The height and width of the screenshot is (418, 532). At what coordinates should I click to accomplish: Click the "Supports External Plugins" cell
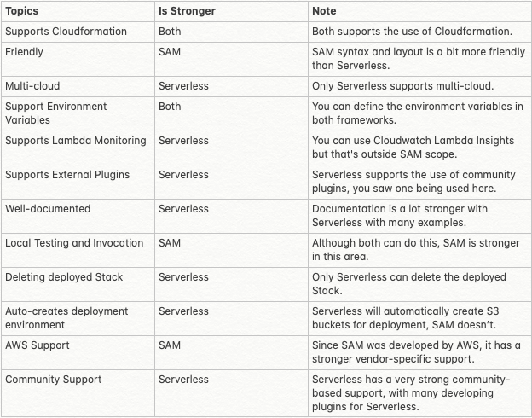[x=67, y=175]
